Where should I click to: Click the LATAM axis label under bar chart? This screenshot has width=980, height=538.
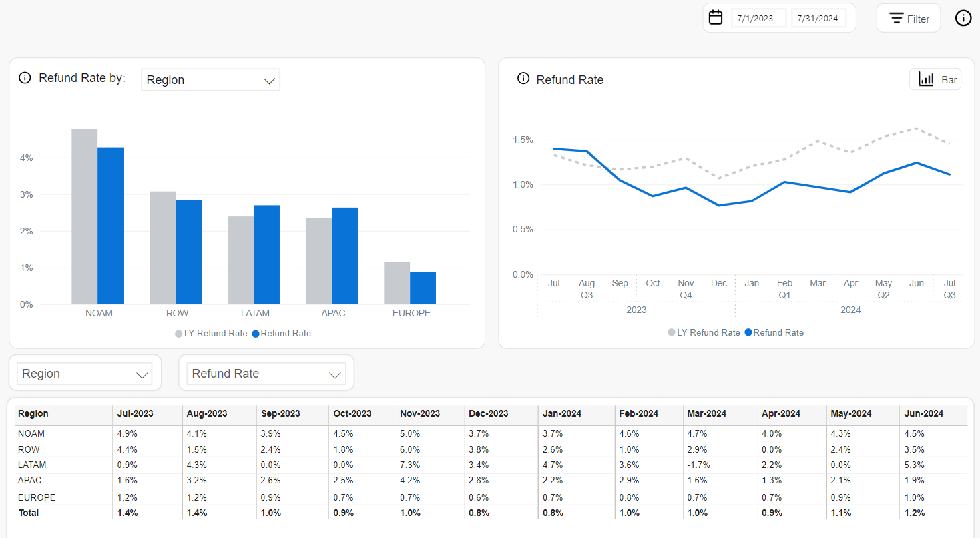coord(255,313)
